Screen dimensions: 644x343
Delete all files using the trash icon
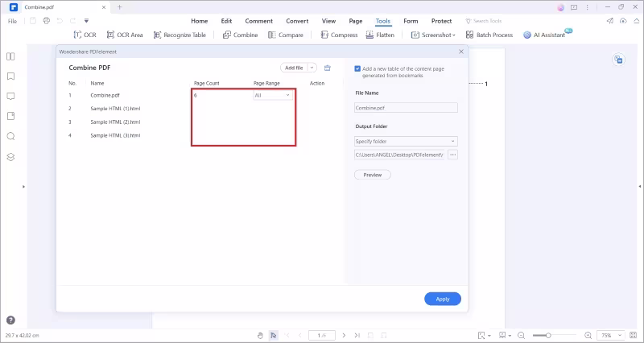click(328, 68)
